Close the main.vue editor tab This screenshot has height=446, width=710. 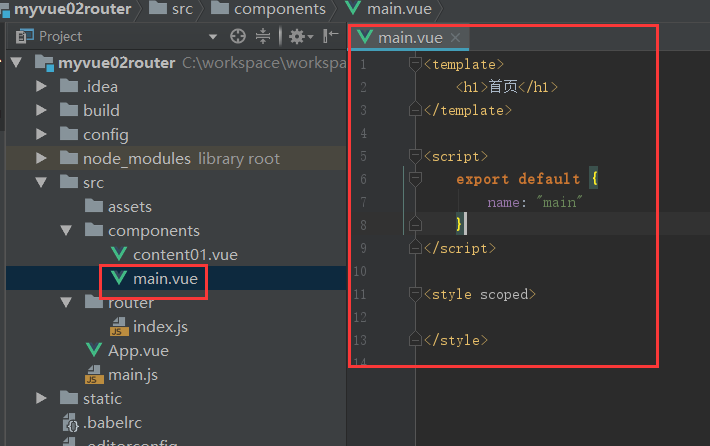point(456,38)
